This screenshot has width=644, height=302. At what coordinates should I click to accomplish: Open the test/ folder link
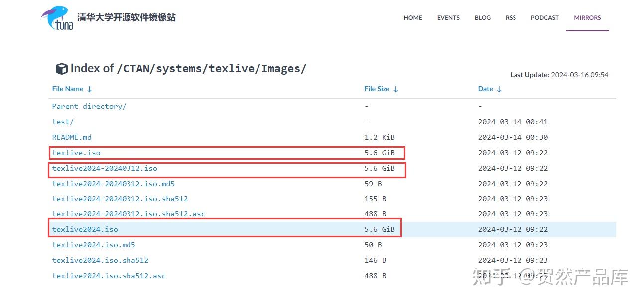coord(63,122)
